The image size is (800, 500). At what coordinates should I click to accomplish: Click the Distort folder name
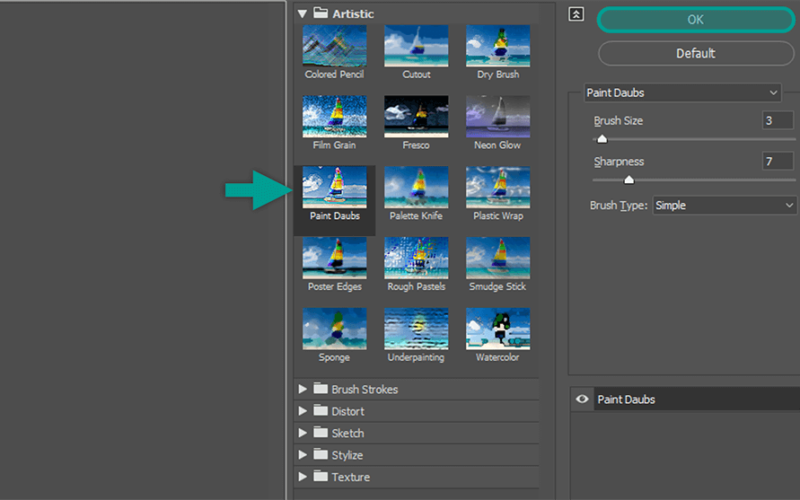point(348,411)
